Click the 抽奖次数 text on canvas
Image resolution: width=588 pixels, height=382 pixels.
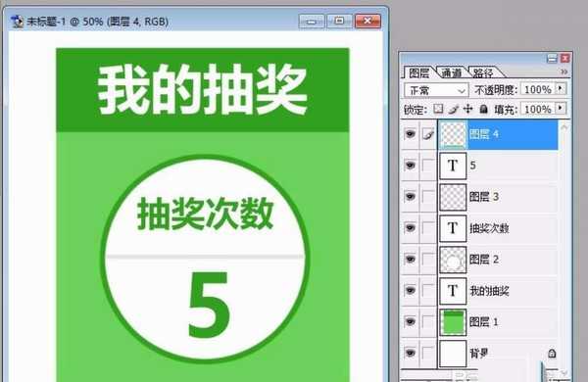[x=205, y=214]
